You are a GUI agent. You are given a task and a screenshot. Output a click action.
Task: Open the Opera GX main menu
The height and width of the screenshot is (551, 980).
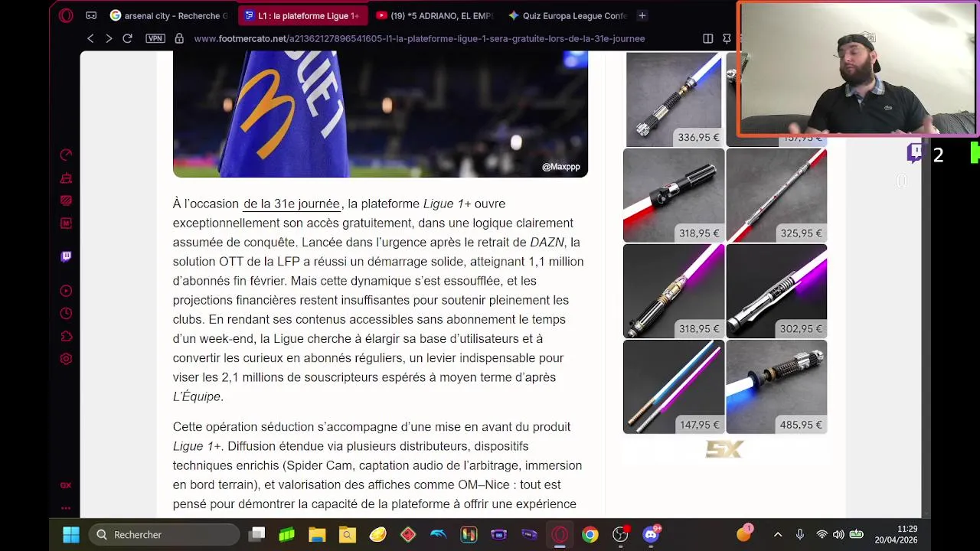pyautogui.click(x=66, y=15)
